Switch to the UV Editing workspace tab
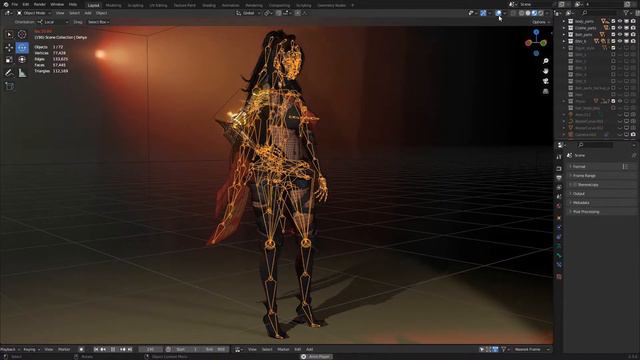Image resolution: width=640 pixels, height=360 pixels. coord(158,5)
